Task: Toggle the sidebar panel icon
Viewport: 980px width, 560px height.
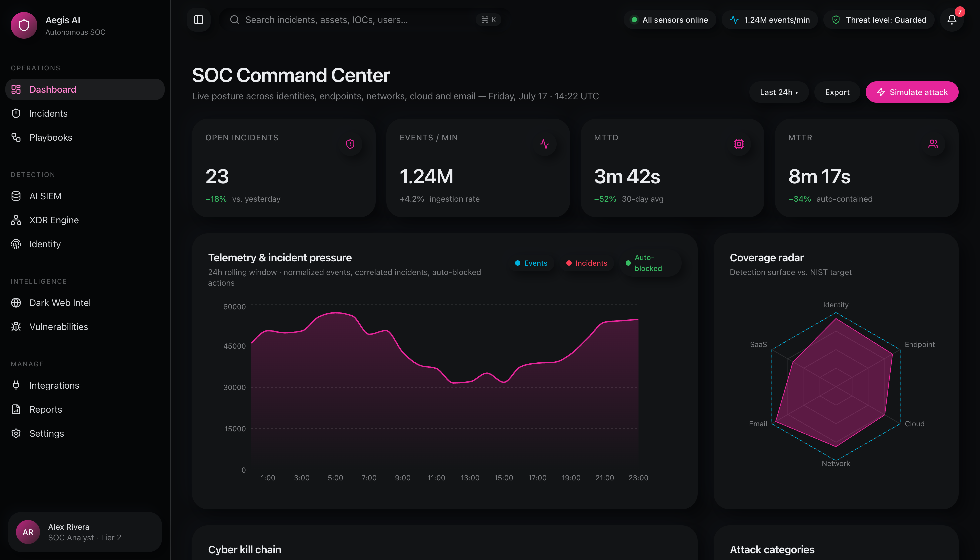Action: coord(198,20)
